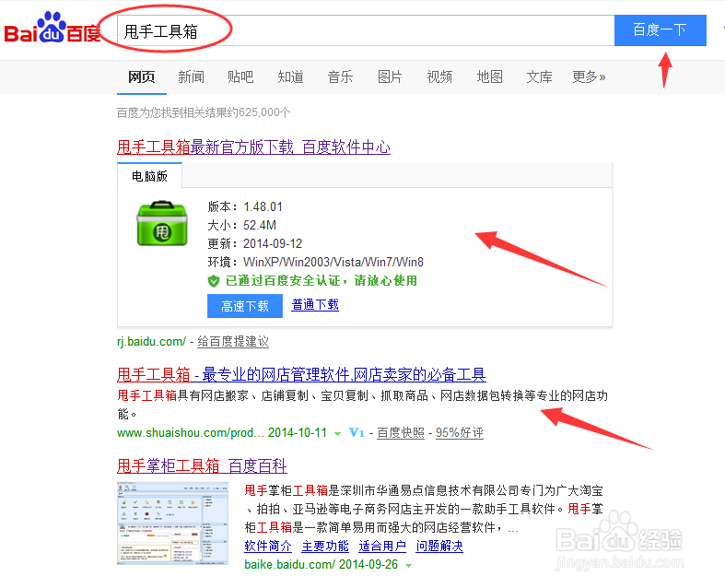The image size is (725, 588).
Task: Click the 给百度提建议 link
Action: (233, 341)
